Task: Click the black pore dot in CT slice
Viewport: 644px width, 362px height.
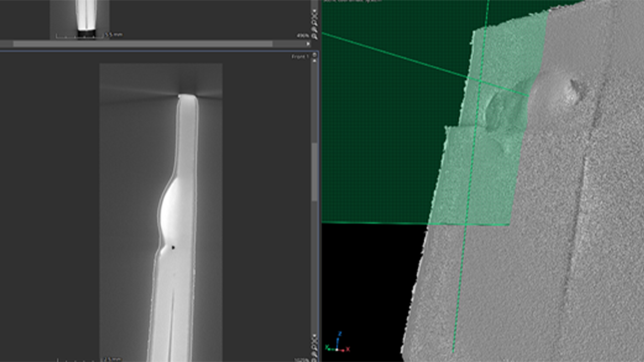Action: tap(173, 247)
